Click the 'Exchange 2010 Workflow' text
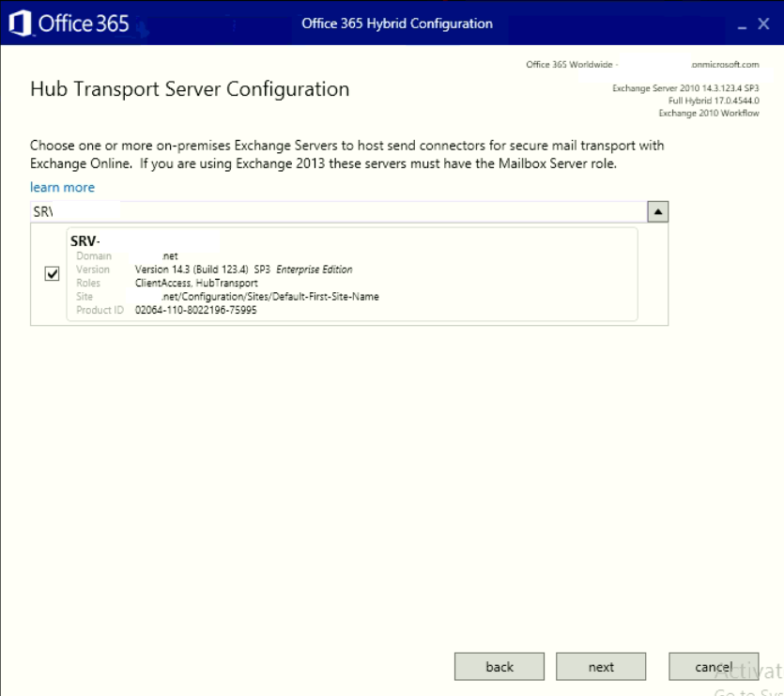Image resolution: width=784 pixels, height=696 pixels. [709, 113]
